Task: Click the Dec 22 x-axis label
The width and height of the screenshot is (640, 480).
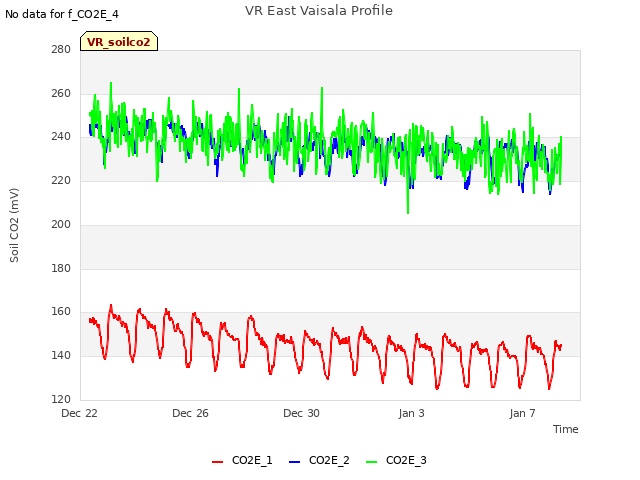Action: 80,413
